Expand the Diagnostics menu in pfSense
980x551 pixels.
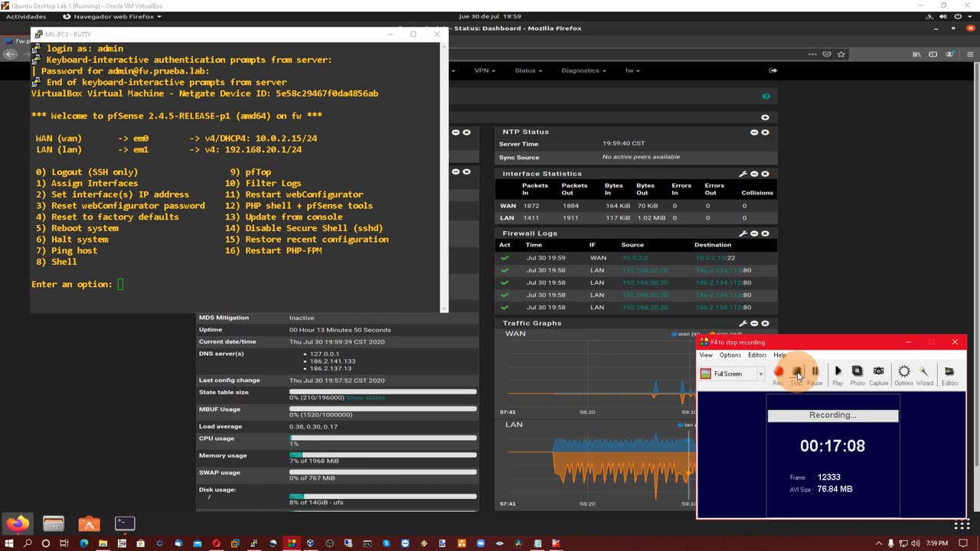tap(583, 70)
